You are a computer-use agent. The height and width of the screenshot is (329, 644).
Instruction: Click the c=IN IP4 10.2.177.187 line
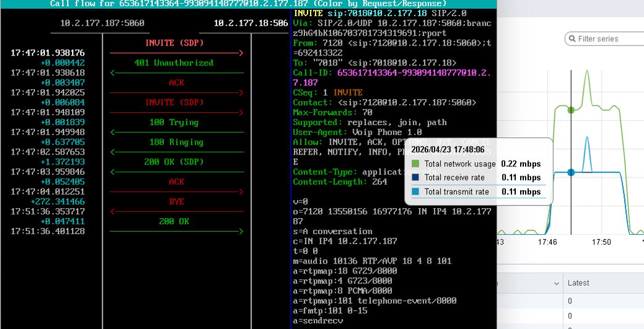pyautogui.click(x=345, y=241)
